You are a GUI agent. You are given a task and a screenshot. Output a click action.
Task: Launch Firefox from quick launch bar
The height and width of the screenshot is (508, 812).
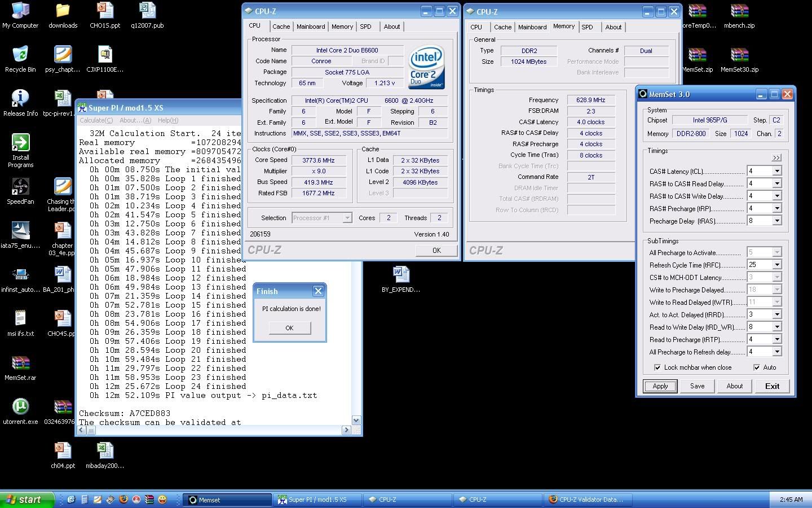point(123,500)
